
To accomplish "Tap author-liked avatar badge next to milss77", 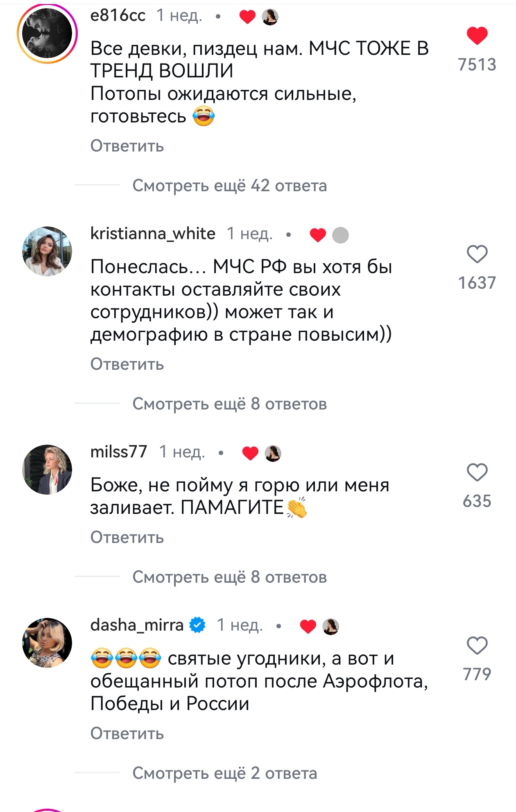I will 273,453.
